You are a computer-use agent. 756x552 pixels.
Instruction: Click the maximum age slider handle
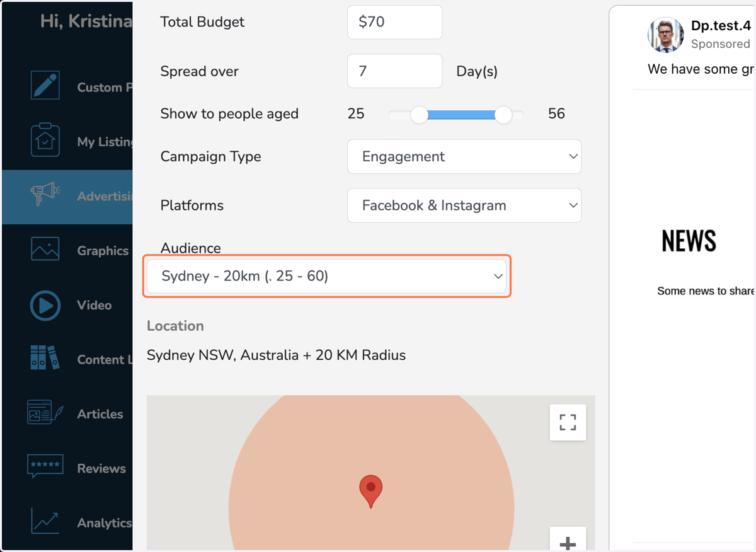(503, 115)
